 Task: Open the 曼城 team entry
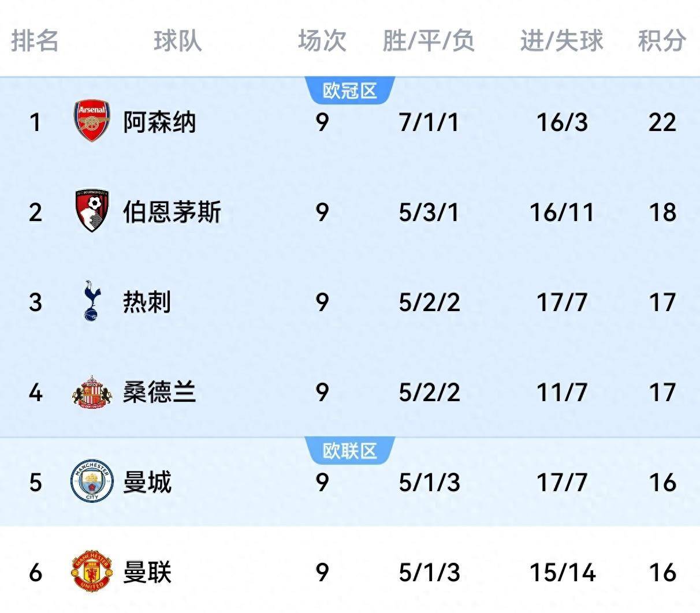[147, 482]
